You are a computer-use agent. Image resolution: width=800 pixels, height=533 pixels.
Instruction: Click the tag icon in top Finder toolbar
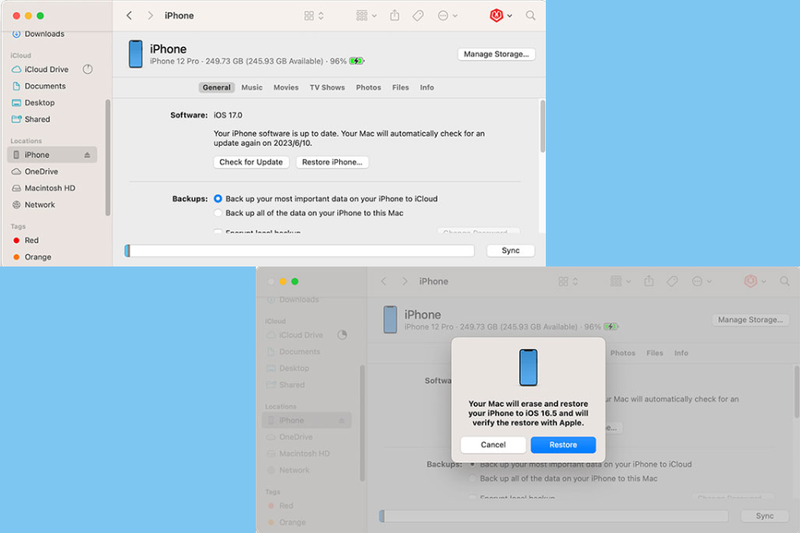click(418, 16)
